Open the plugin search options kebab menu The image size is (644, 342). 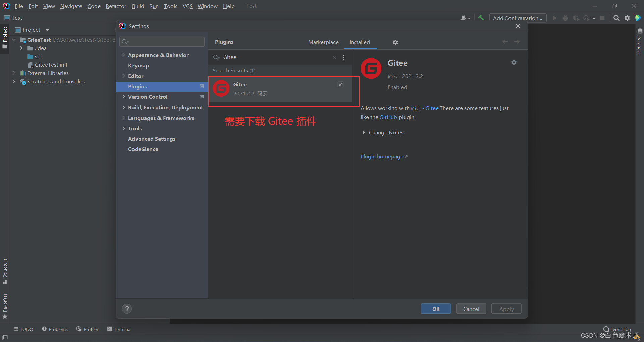(x=343, y=57)
